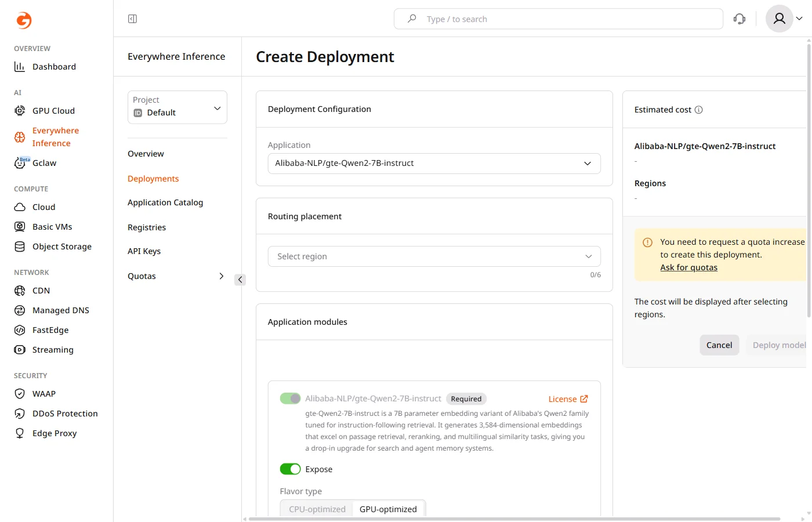The image size is (812, 522).
Task: Click the Basic VMs icon
Action: 20,227
